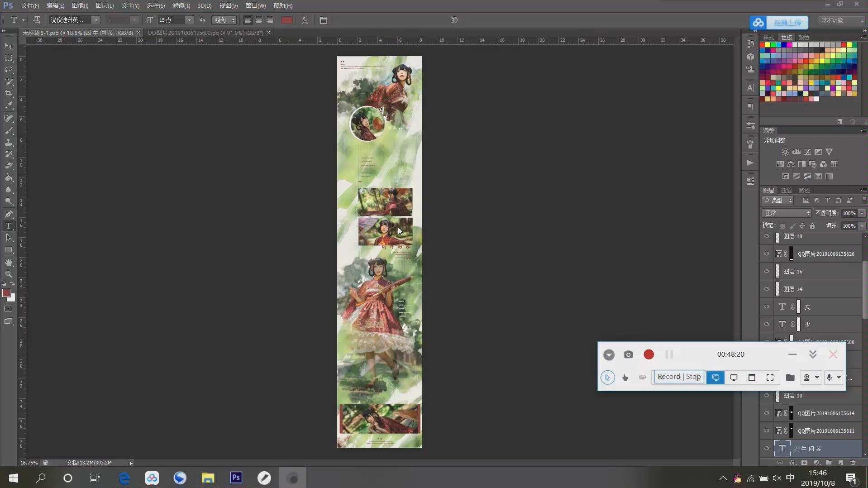Open anti-aliasing dropdown 锐利
The width and height of the screenshot is (868, 488).
point(224,20)
